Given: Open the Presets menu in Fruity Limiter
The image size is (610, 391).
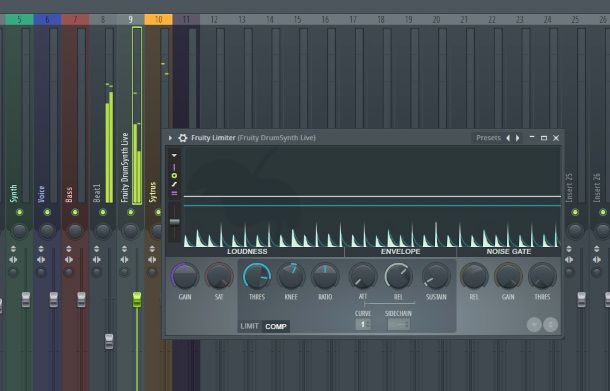Looking at the screenshot, I should [x=488, y=138].
